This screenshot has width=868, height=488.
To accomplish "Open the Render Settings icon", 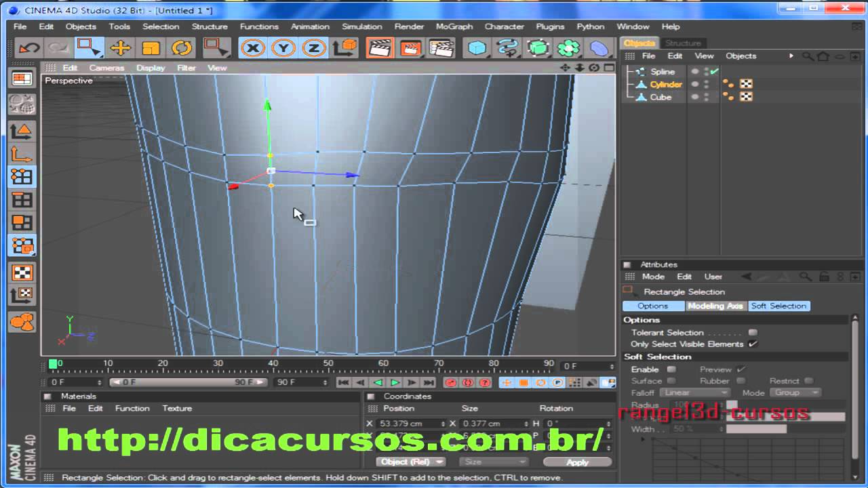I will tap(441, 48).
